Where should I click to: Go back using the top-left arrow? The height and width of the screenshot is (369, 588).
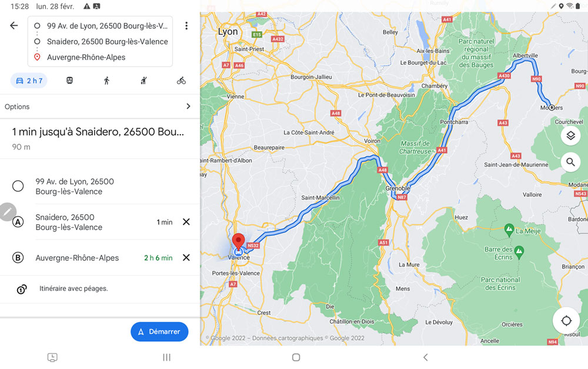(x=14, y=25)
